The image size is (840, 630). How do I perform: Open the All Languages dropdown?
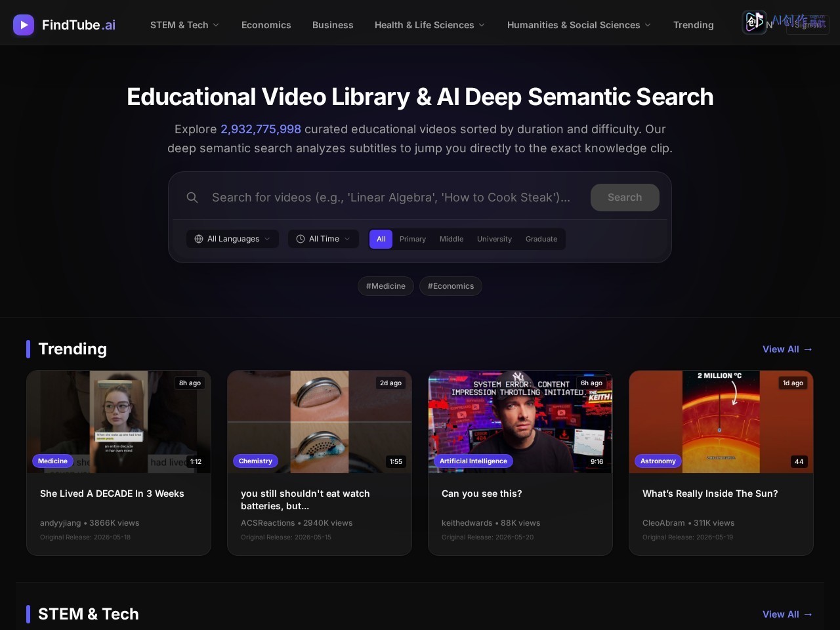[x=232, y=239]
